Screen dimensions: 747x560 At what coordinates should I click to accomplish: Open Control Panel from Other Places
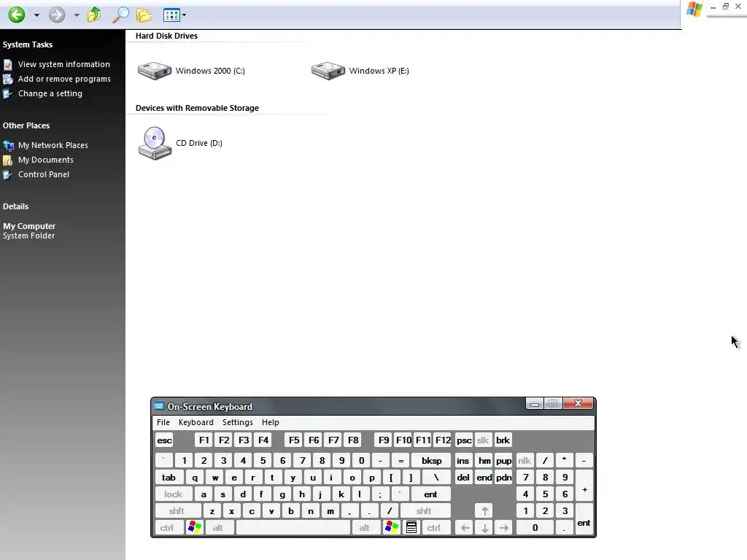pos(44,175)
